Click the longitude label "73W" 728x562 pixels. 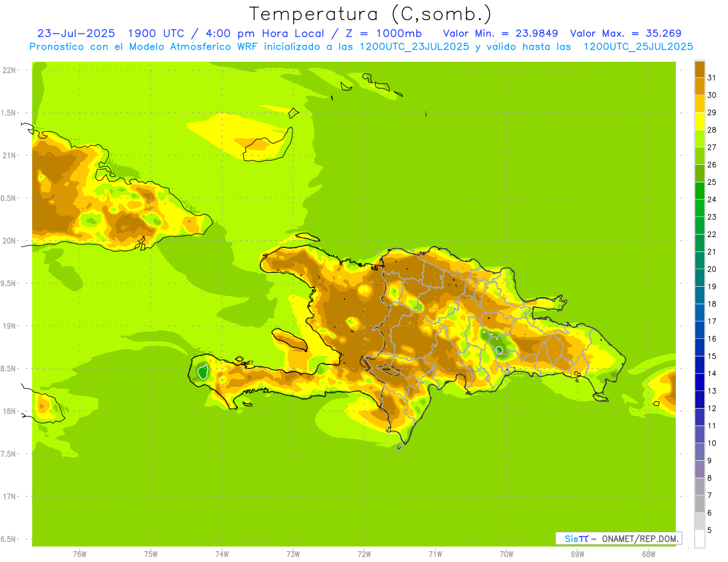point(293,554)
